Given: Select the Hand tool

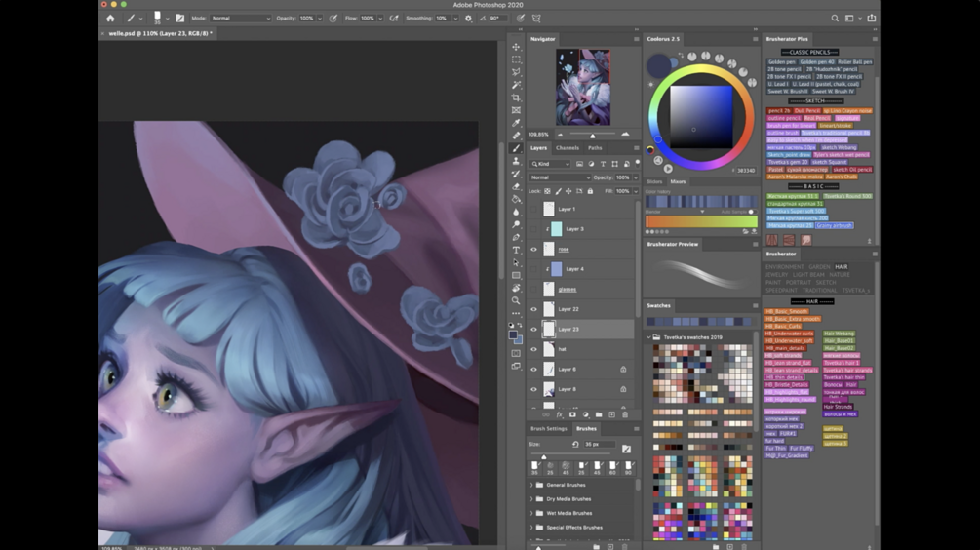Looking at the screenshot, I should click(516, 288).
